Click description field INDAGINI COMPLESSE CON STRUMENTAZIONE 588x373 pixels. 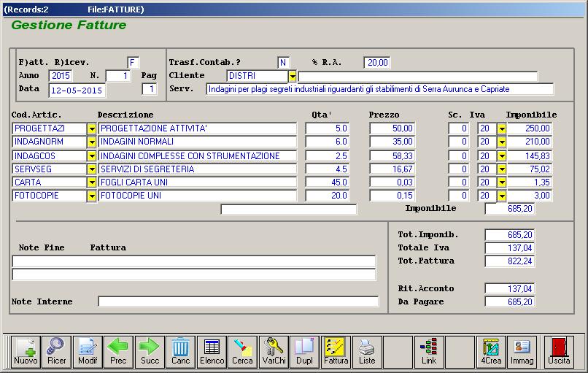point(197,156)
